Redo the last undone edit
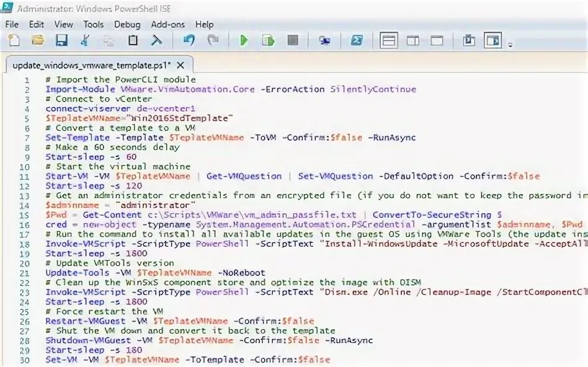 213,40
